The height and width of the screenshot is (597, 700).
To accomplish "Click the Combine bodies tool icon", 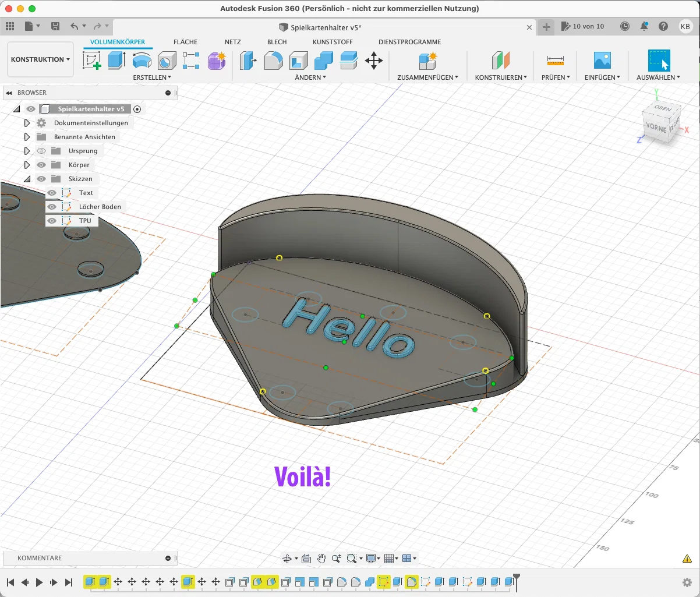I will click(323, 61).
